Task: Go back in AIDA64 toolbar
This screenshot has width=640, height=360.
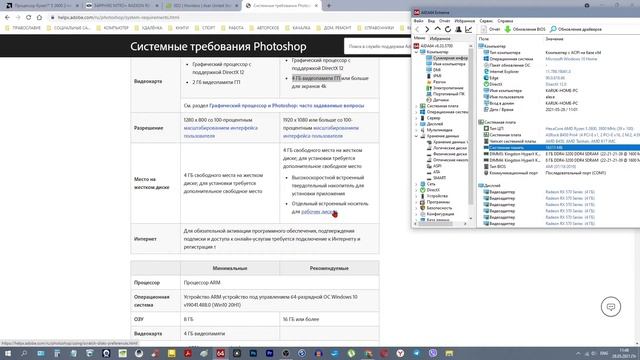Action: pos(417,29)
